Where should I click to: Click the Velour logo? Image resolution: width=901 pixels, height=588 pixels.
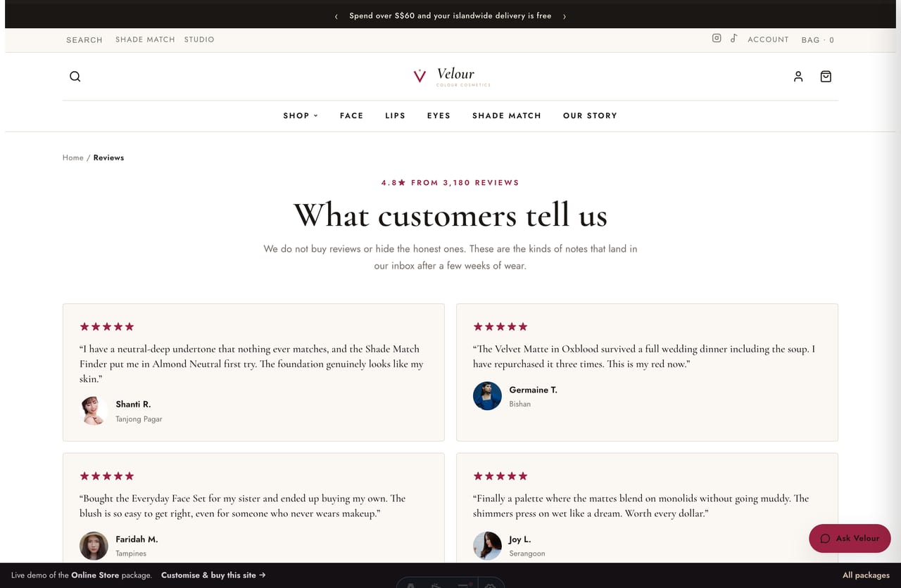(451, 77)
